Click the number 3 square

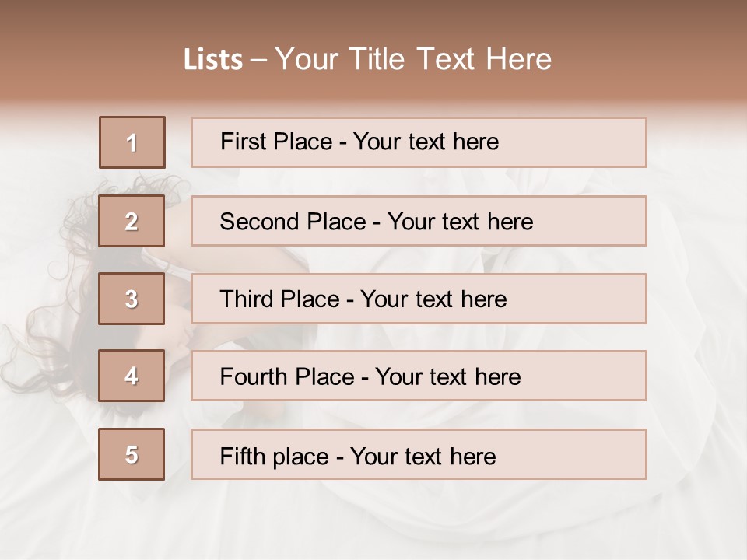pyautogui.click(x=132, y=299)
